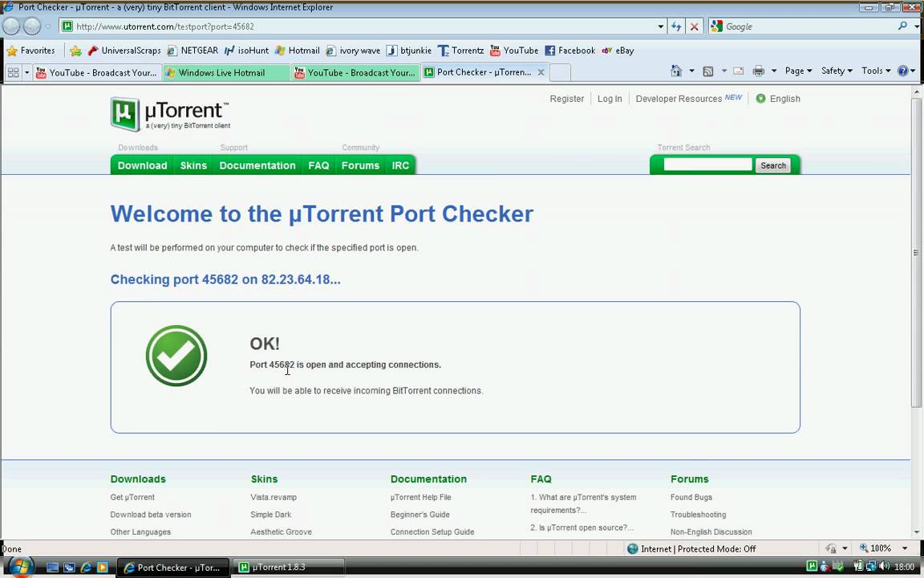Click the Quick Tabs grid icon

pyautogui.click(x=13, y=72)
